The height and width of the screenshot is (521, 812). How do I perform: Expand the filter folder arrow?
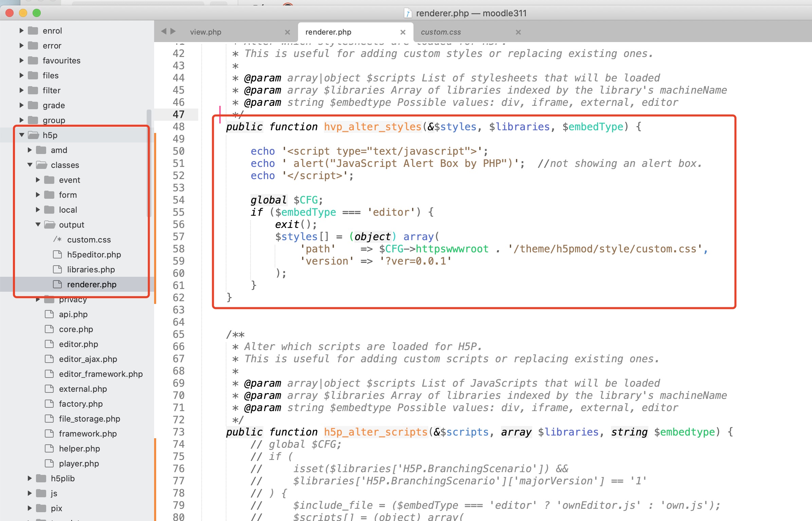(21, 91)
